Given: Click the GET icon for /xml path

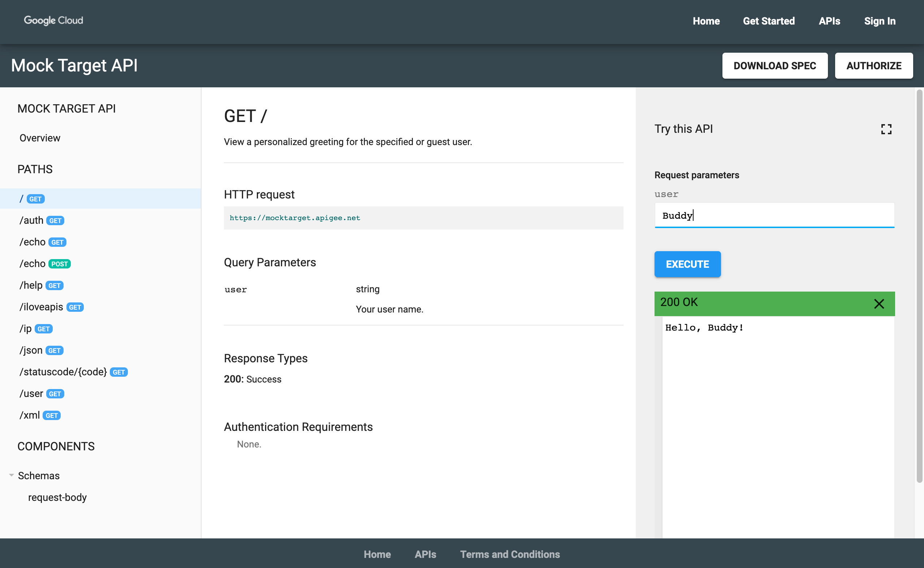Looking at the screenshot, I should click(x=52, y=415).
